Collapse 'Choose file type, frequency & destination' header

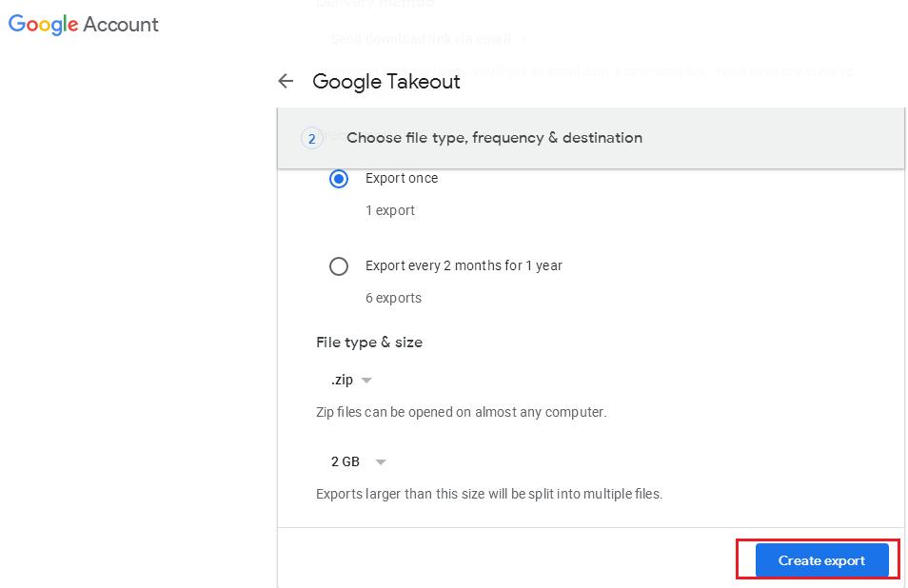[591, 138]
